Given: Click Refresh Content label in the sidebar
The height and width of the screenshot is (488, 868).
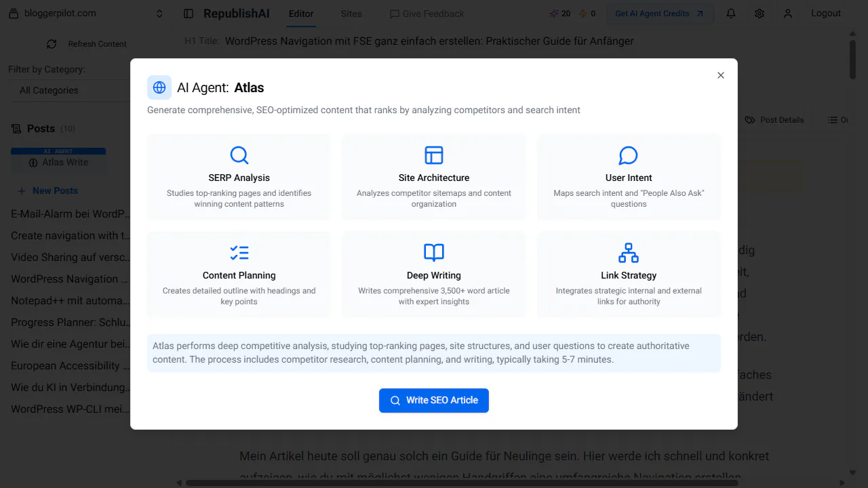Looking at the screenshot, I should [97, 44].
